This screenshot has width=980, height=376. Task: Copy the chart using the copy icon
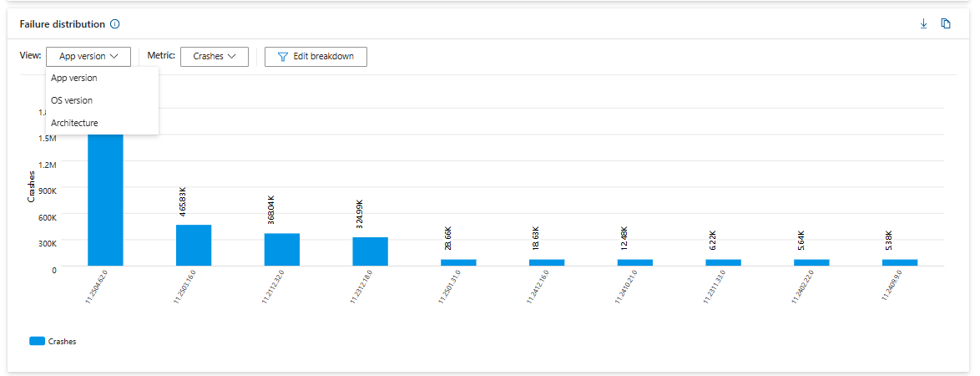(x=946, y=23)
